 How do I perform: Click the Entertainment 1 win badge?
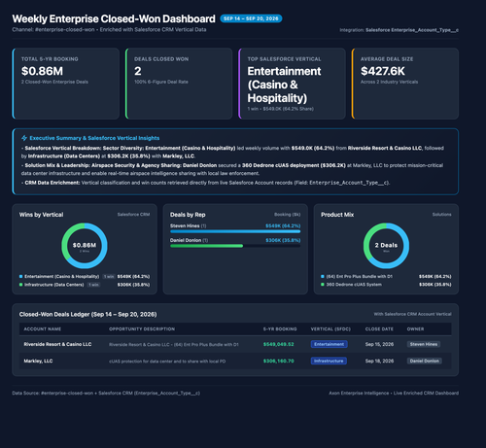(x=109, y=276)
